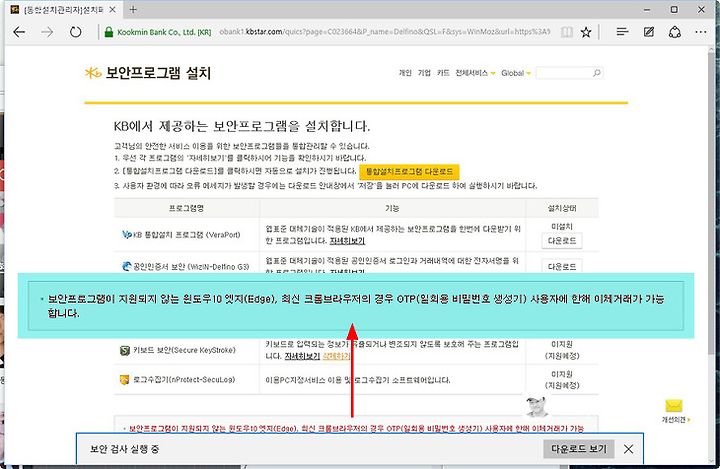
Task: Open 자세히보기 link in Secure KeyStroke row
Action: pyautogui.click(x=302, y=356)
